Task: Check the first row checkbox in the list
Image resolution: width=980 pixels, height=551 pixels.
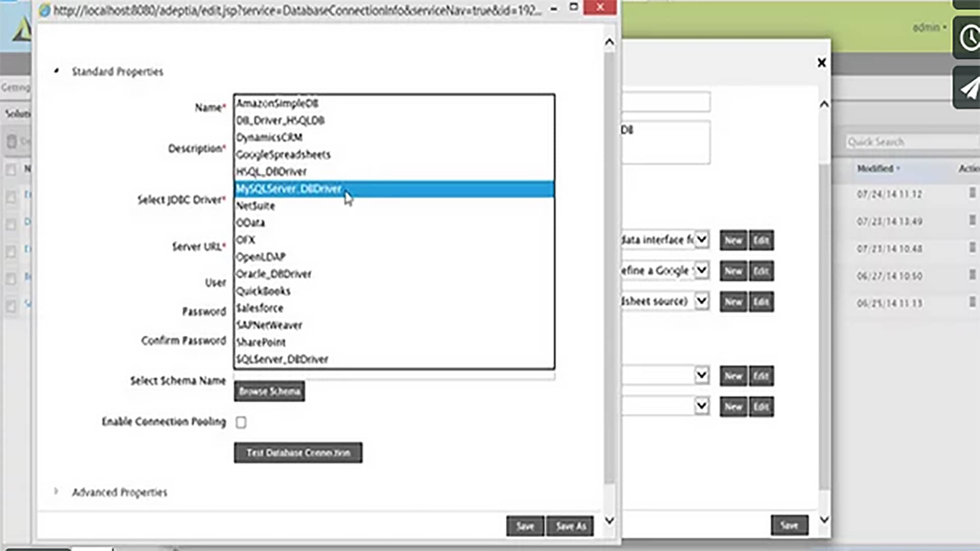Action: [11, 196]
